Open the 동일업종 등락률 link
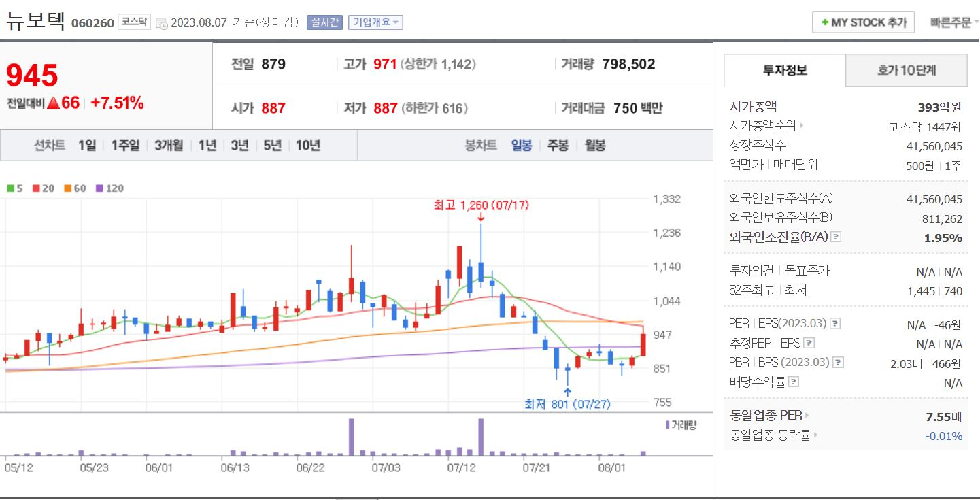Screen dimensions: 980x500 pos(773,435)
